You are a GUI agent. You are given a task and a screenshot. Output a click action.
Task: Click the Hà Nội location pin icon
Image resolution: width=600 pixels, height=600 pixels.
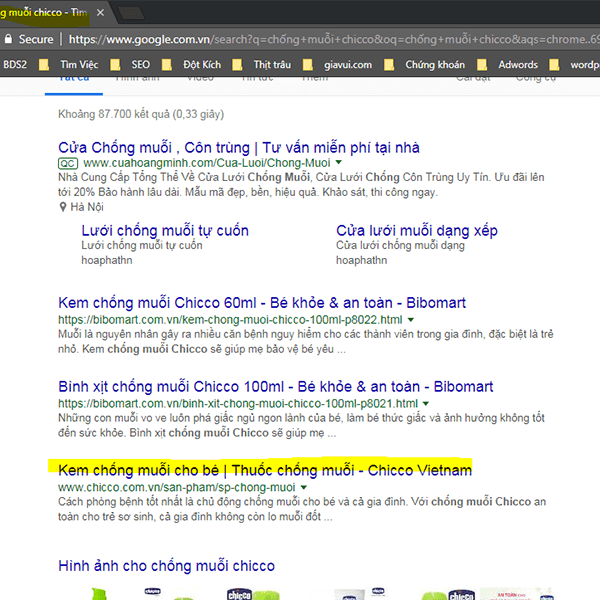63,207
